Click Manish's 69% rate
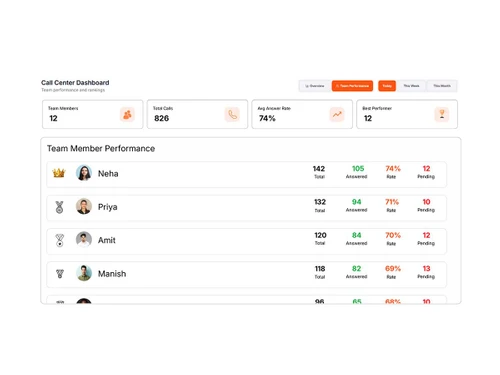Viewport: 500px width, 375px height. 393,269
